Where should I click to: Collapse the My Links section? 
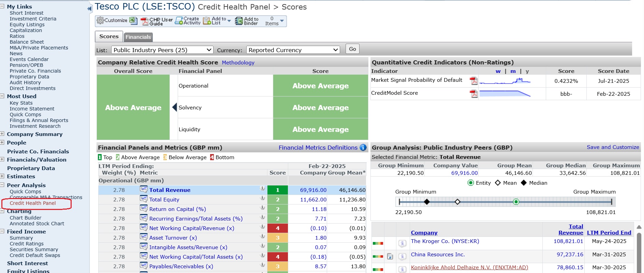pyautogui.click(x=2, y=6)
